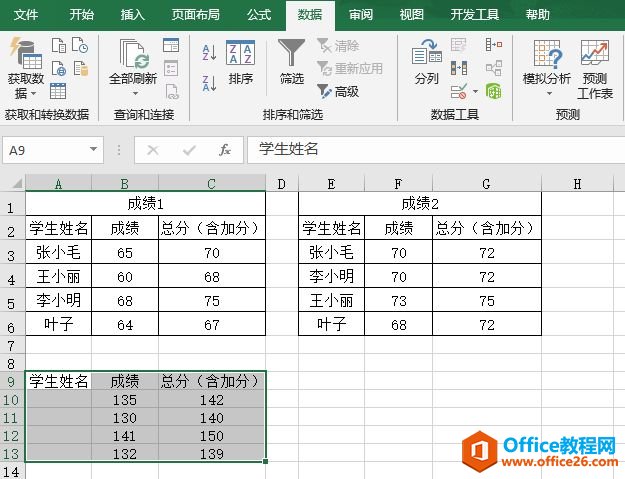
Task: Click cell B13 containing 132
Action: tap(125, 453)
